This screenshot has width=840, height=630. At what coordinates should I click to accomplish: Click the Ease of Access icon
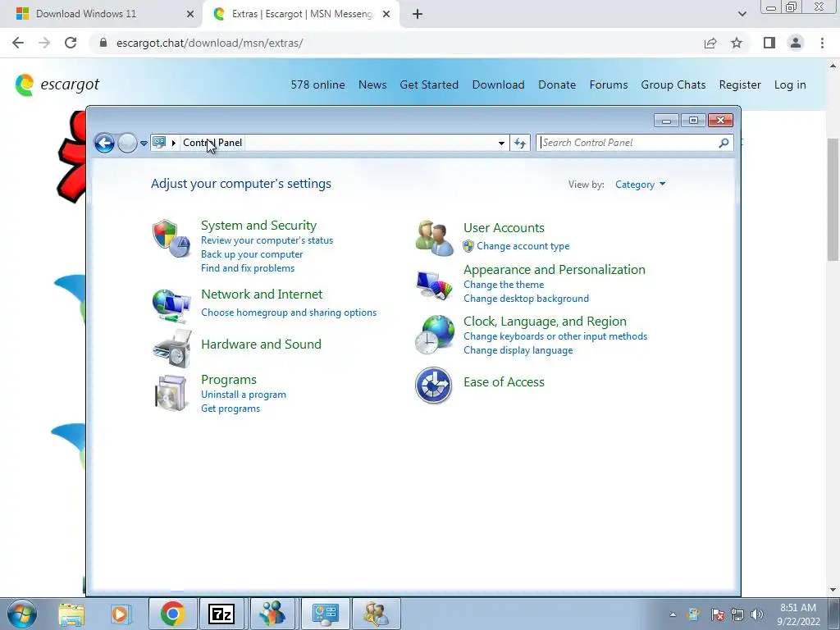point(433,386)
